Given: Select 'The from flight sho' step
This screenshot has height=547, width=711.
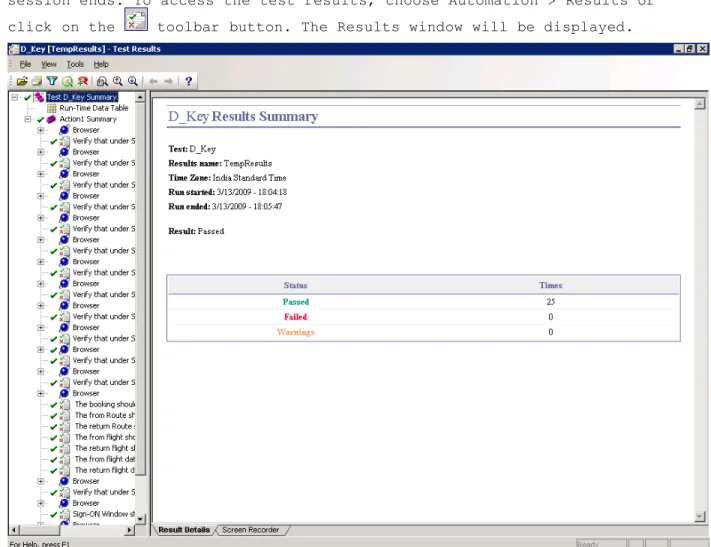Looking at the screenshot, I should pyautogui.click(x=105, y=437).
